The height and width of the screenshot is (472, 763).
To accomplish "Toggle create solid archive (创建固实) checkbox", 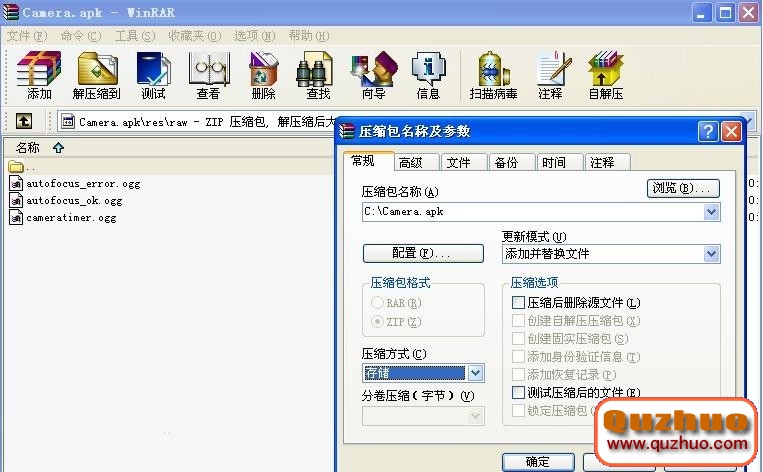I will (x=519, y=339).
